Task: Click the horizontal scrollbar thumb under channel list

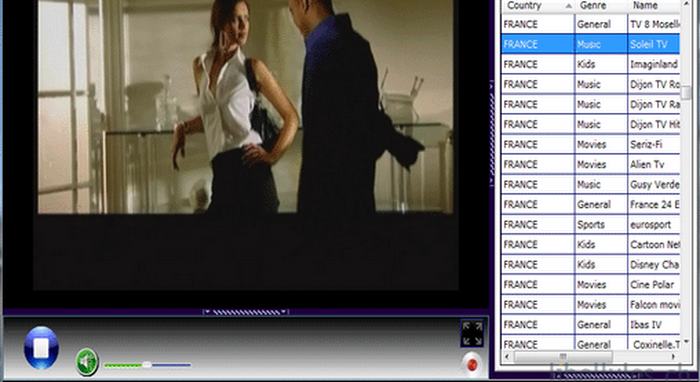Action: pos(563,357)
